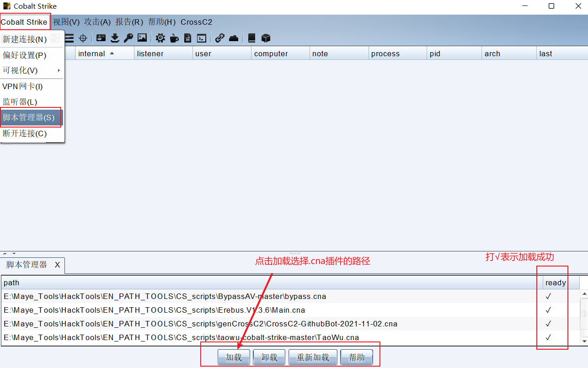
Task: Click the chain link host file icon
Action: (x=220, y=38)
